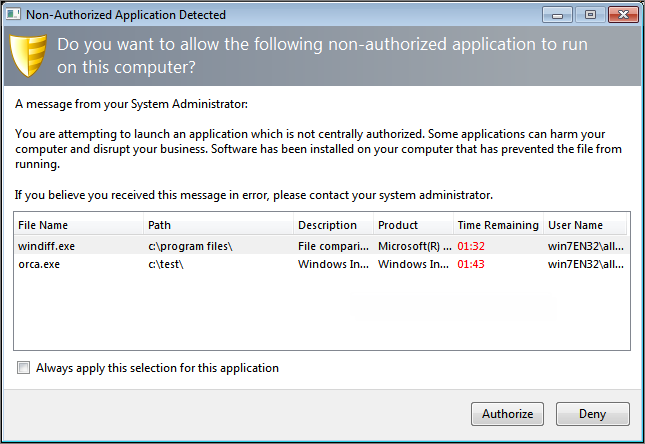This screenshot has height=444, width=645.
Task: Click the Product column header
Action: [412, 225]
